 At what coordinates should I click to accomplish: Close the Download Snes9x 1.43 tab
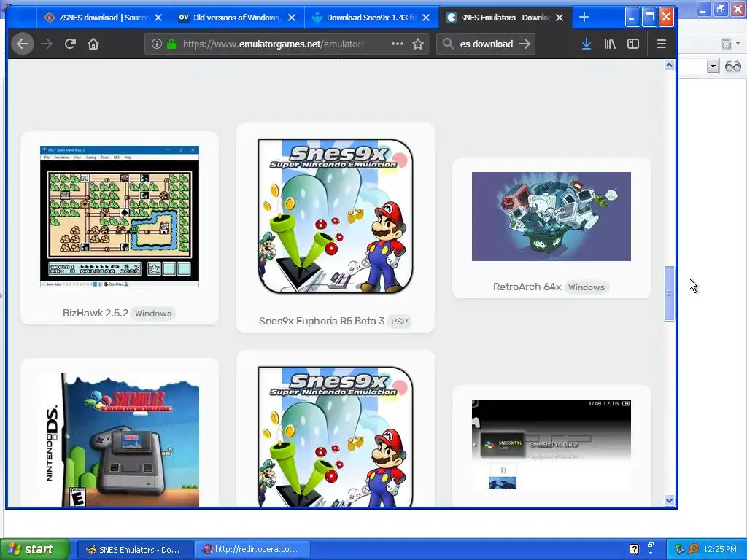(426, 17)
